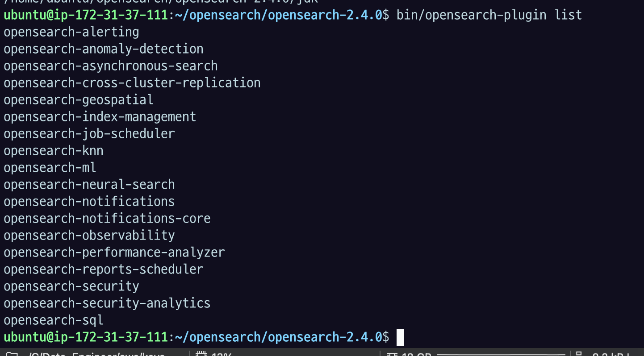Select the opensearch-cross-cluster-replication line

[132, 83]
